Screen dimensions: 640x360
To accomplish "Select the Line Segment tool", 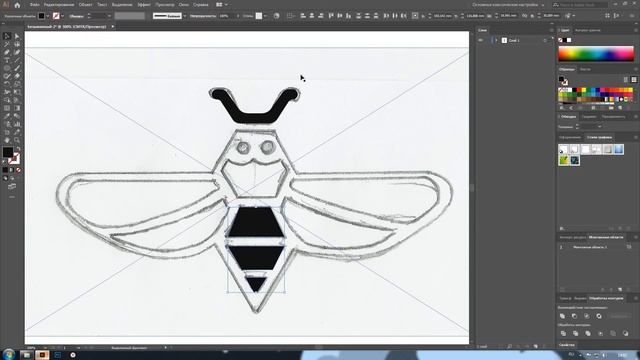I will (x=17, y=60).
